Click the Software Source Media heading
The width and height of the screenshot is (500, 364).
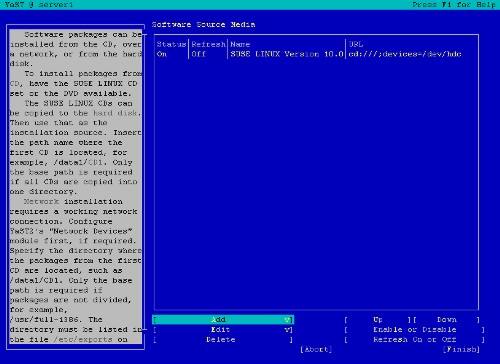[x=204, y=25]
